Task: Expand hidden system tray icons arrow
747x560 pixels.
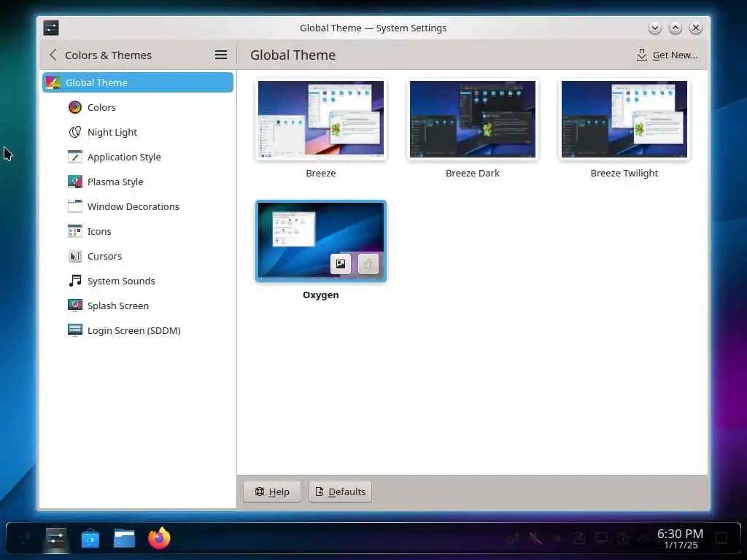Action: coord(643,539)
